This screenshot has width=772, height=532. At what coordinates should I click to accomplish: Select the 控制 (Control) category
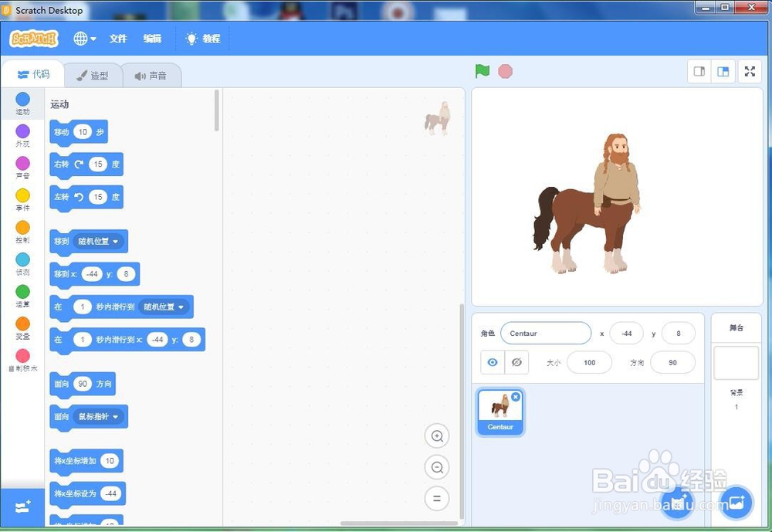[x=22, y=232]
